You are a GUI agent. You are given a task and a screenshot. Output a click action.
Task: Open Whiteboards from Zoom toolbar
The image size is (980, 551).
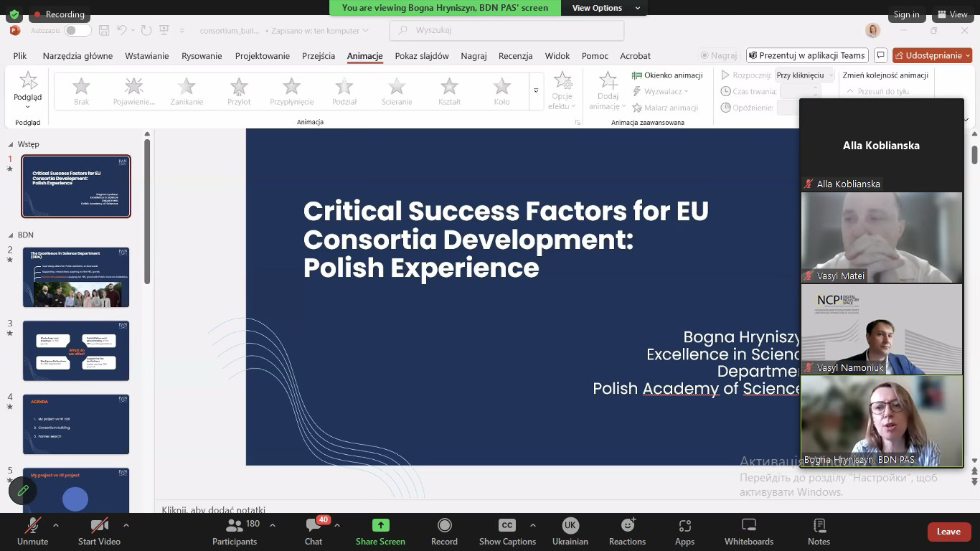(748, 532)
